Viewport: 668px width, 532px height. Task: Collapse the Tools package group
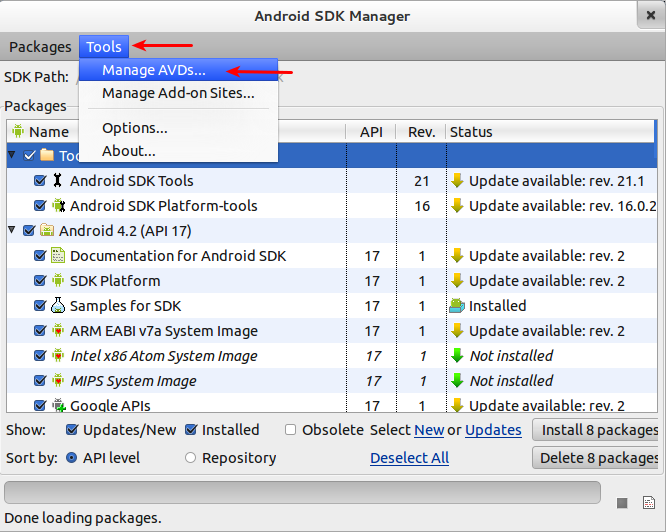click(x=12, y=154)
